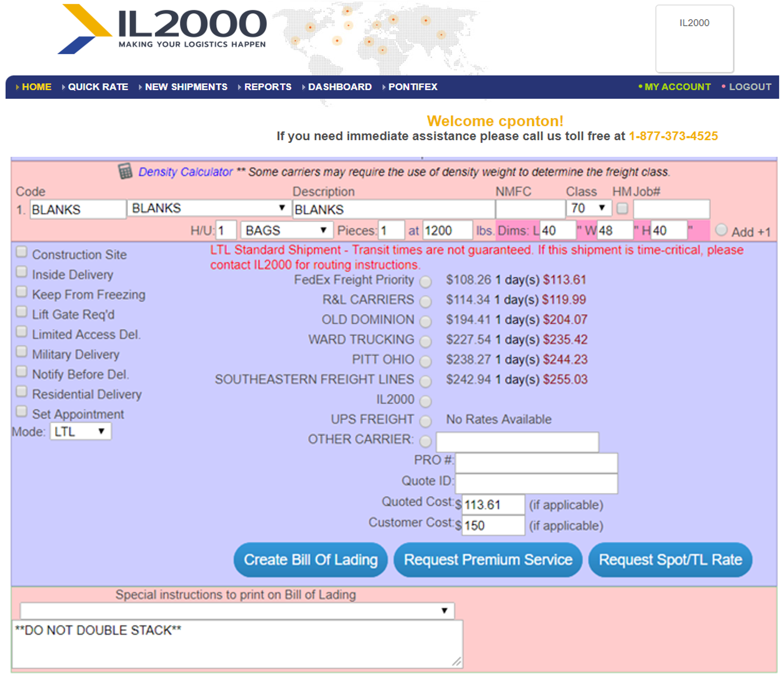Select UPS FREIGHT carrier

pyautogui.click(x=426, y=421)
